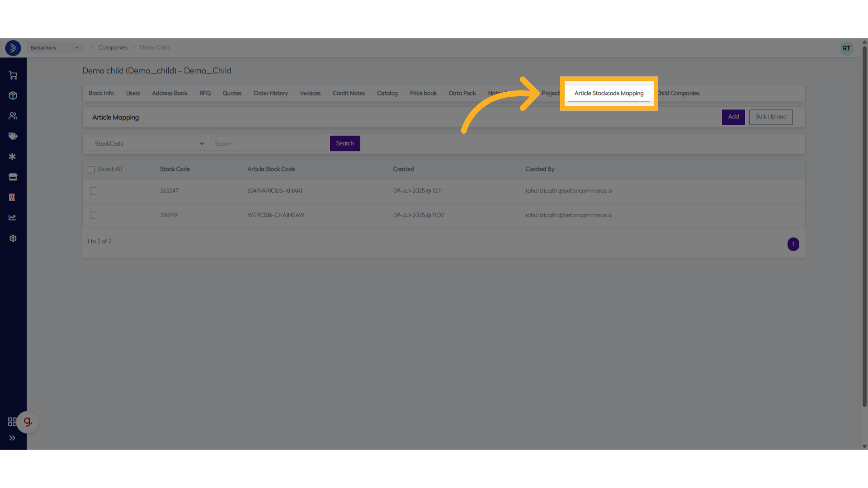The width and height of the screenshot is (868, 488).
Task: Click the box/products sidebar icon
Action: [x=13, y=96]
